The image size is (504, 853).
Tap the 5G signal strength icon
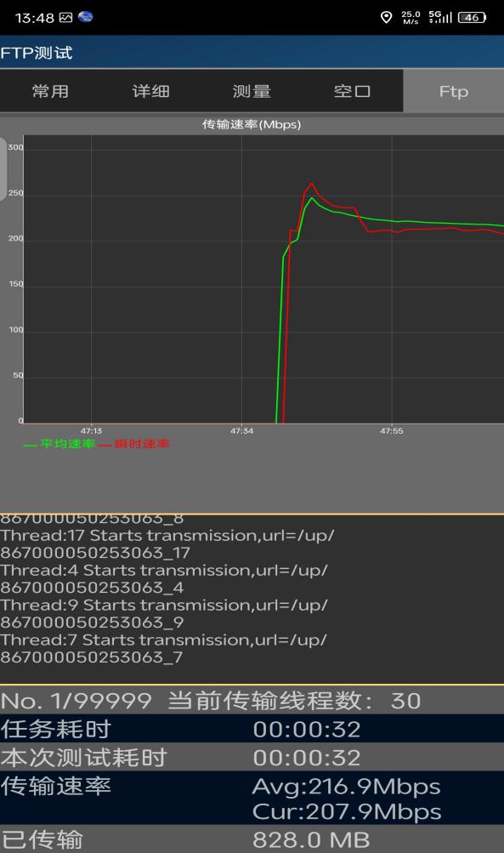(440, 17)
